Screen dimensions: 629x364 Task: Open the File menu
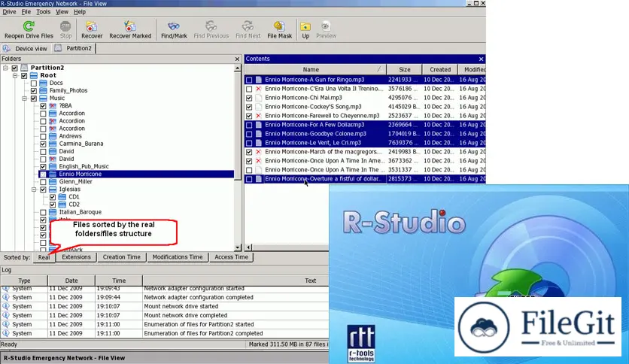click(26, 12)
